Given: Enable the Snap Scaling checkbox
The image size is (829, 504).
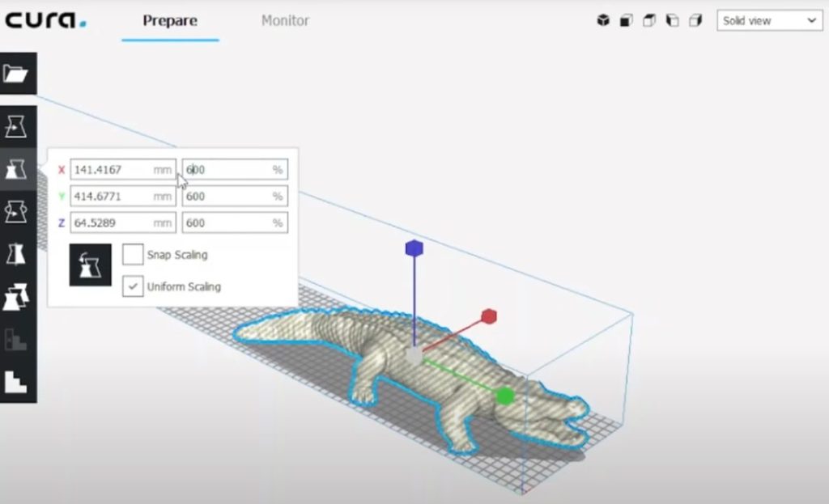Looking at the screenshot, I should point(133,255).
